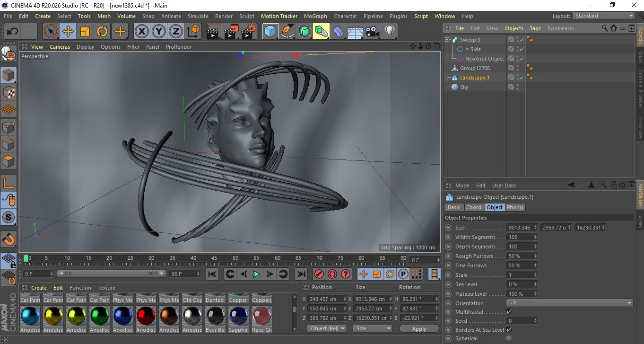Open material manager Create menu
Viewport: 644px width, 344px height.
coord(39,288)
